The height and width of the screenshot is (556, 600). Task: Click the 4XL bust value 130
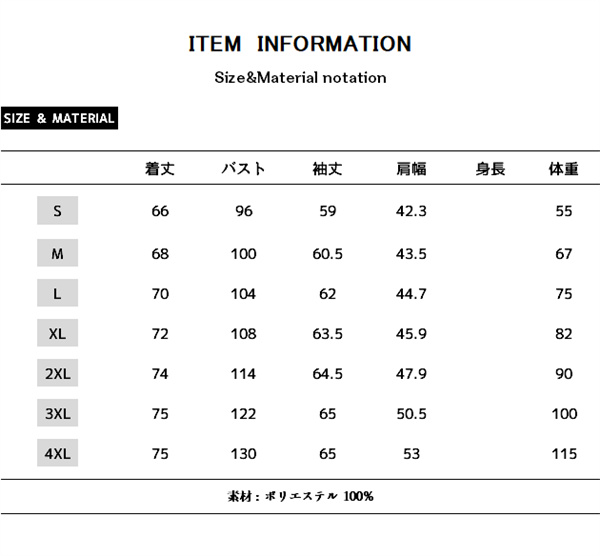pyautogui.click(x=243, y=454)
